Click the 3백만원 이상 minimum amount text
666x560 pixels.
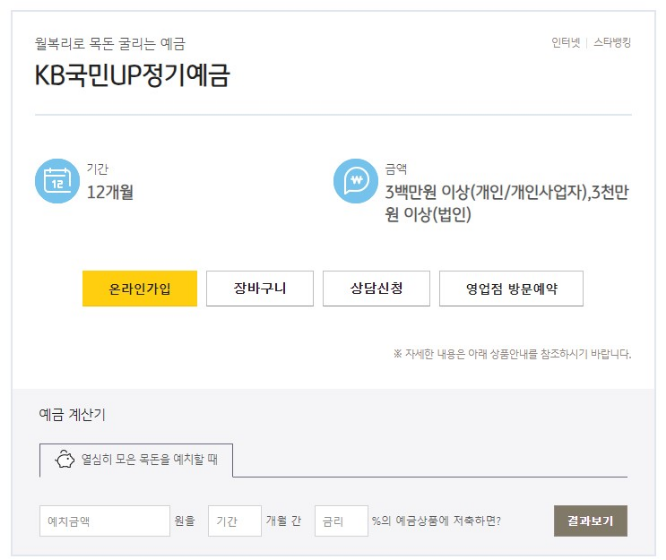506,192
